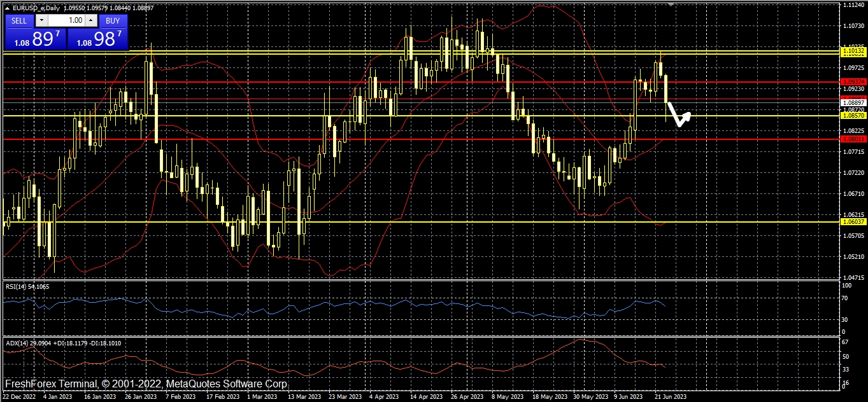Click the 1.08 89 sell price tile
868x402 pixels.
coord(36,39)
